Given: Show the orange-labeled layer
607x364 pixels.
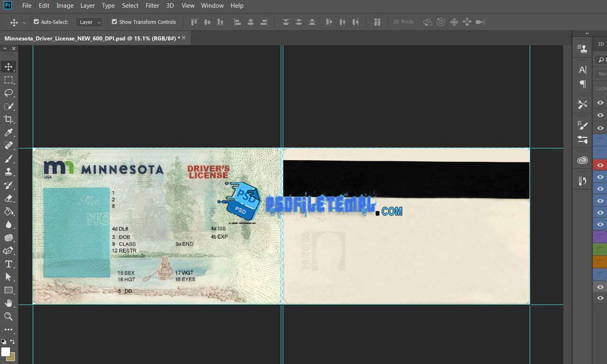Looking at the screenshot, I should [600, 262].
